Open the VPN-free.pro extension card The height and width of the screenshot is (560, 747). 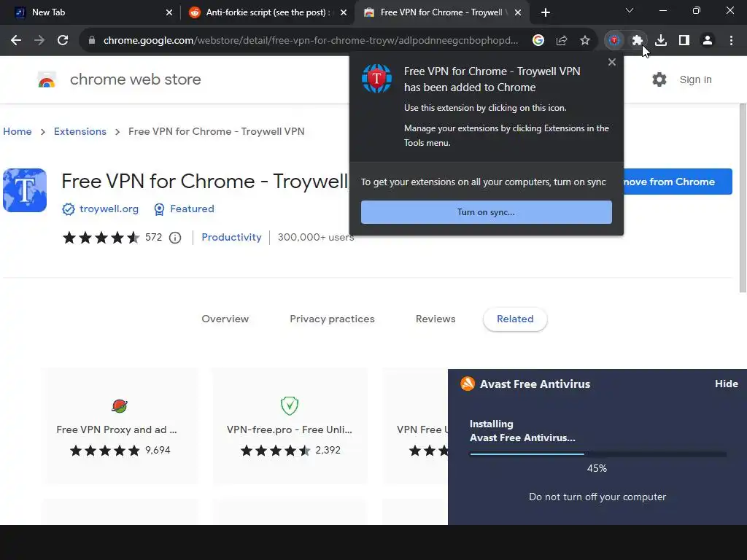(290, 426)
